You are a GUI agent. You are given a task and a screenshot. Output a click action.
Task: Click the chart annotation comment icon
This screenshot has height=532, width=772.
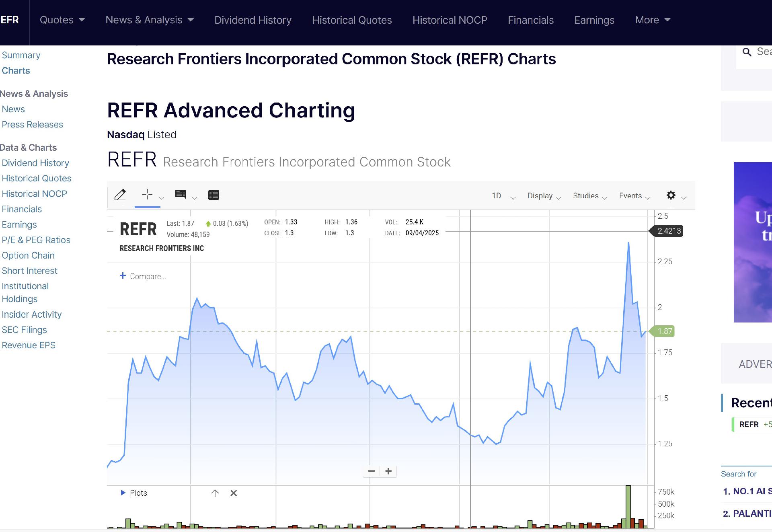pyautogui.click(x=181, y=195)
